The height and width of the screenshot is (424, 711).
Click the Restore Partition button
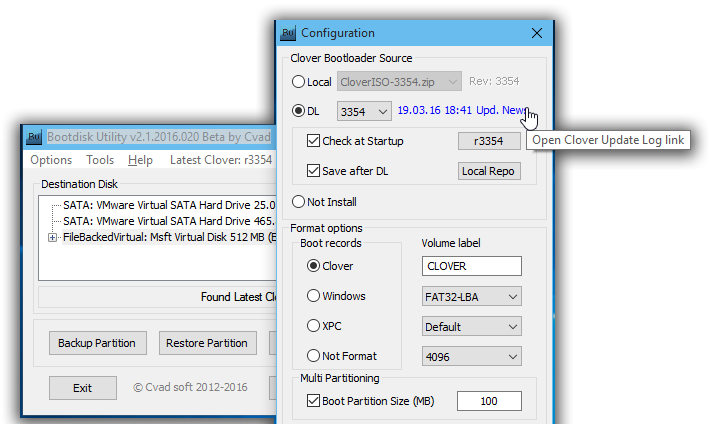207,343
